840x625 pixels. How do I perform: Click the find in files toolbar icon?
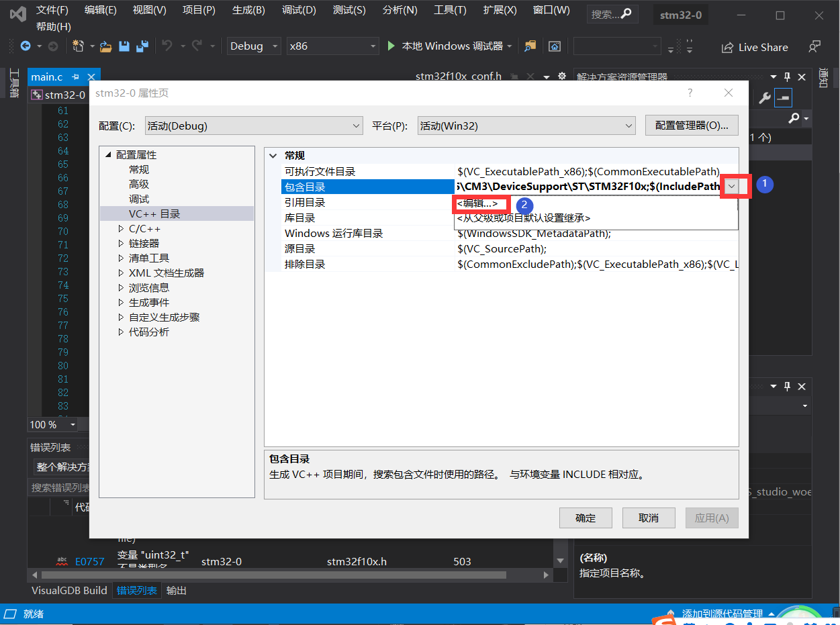[x=530, y=46]
